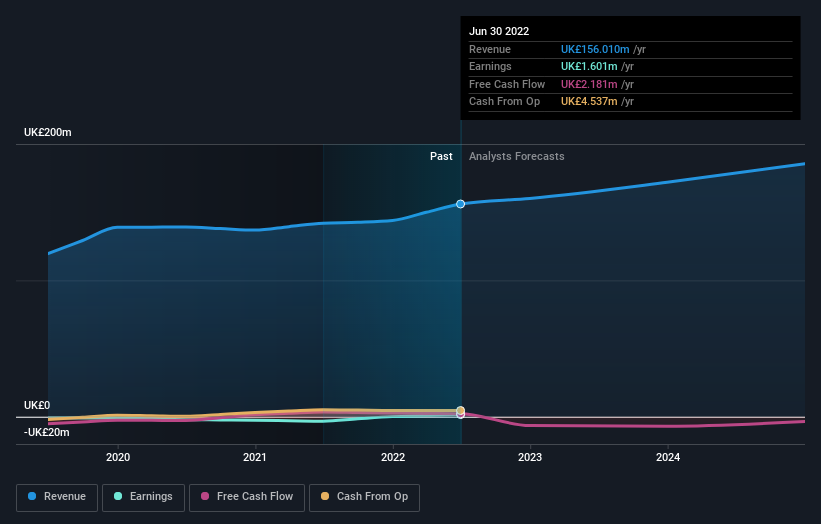Toggle the Earnings legend button
The height and width of the screenshot is (524, 821).
[x=143, y=497]
